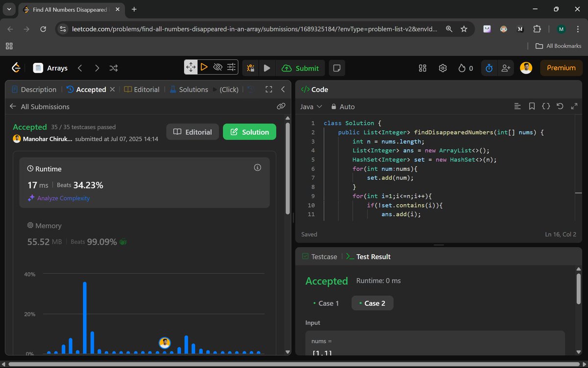Select Case 1 result

tap(326, 303)
